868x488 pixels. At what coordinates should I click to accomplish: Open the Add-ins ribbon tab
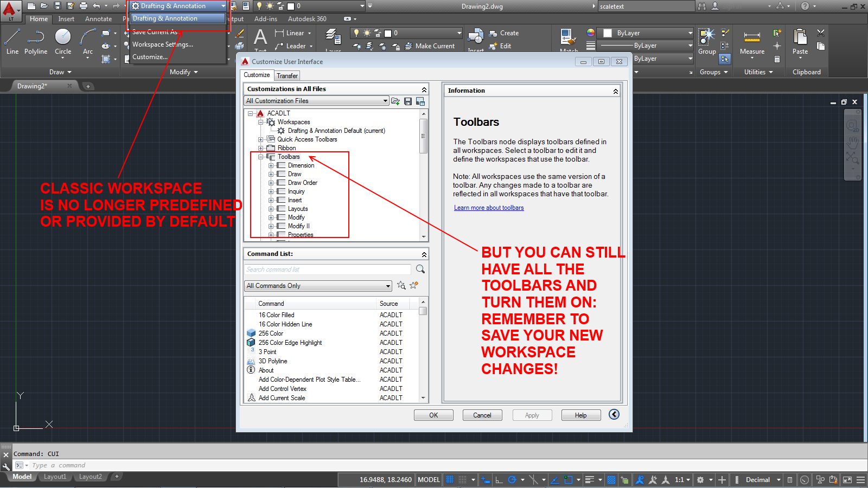coord(265,19)
